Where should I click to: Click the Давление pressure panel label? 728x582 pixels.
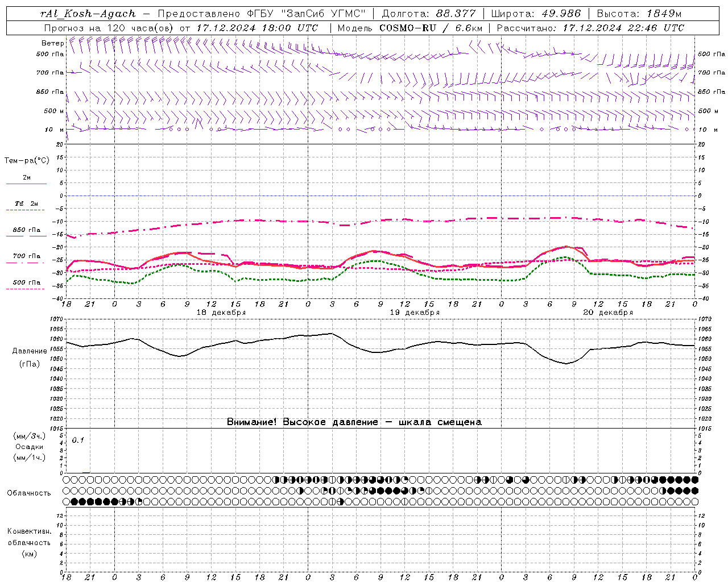30,351
